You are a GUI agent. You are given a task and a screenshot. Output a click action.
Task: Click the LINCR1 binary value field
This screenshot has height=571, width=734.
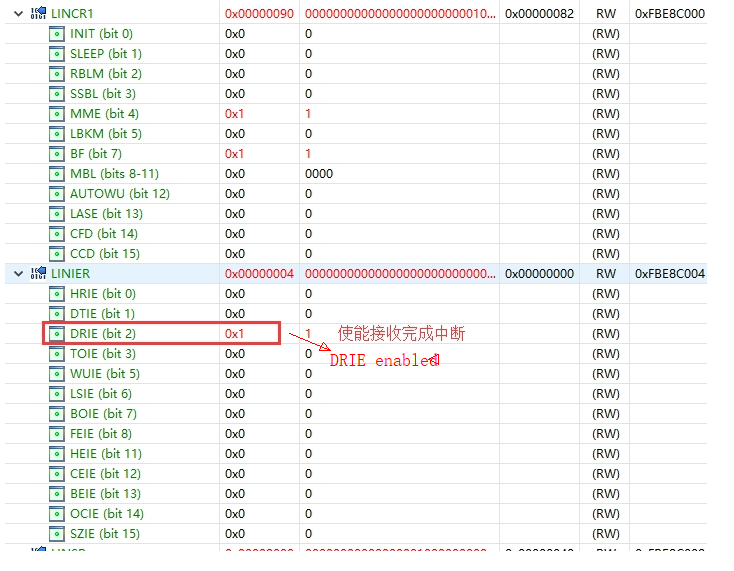[400, 14]
